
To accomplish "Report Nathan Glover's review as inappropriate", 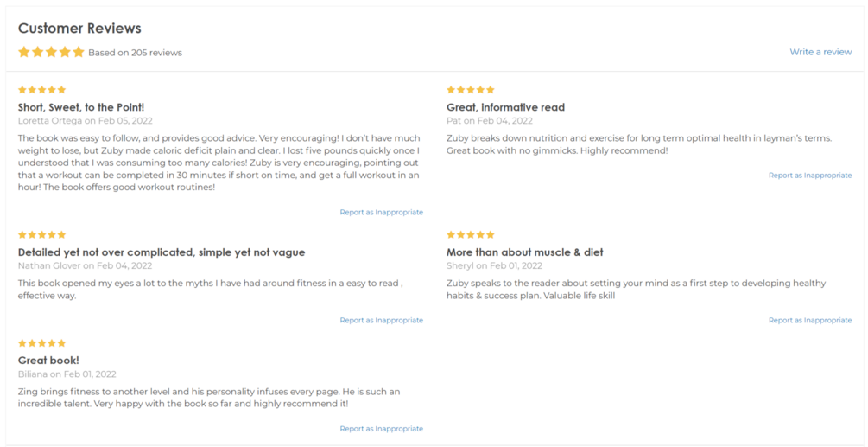I will coord(382,320).
